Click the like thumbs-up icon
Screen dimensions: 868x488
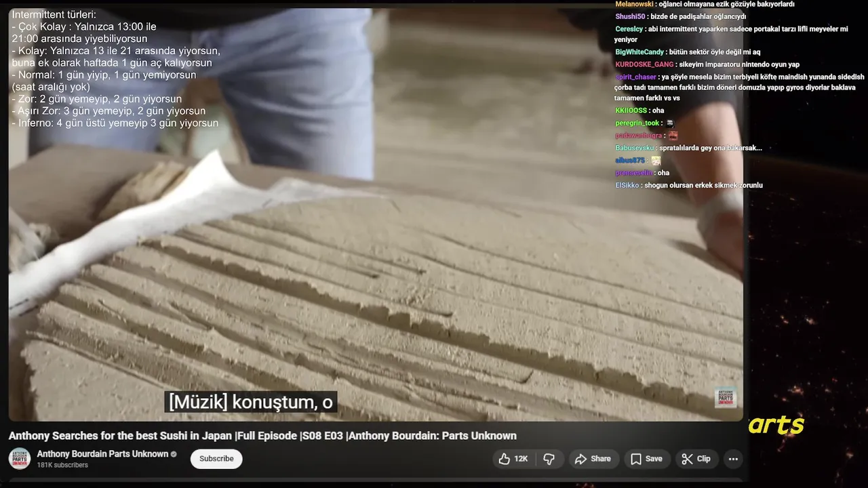[504, 459]
